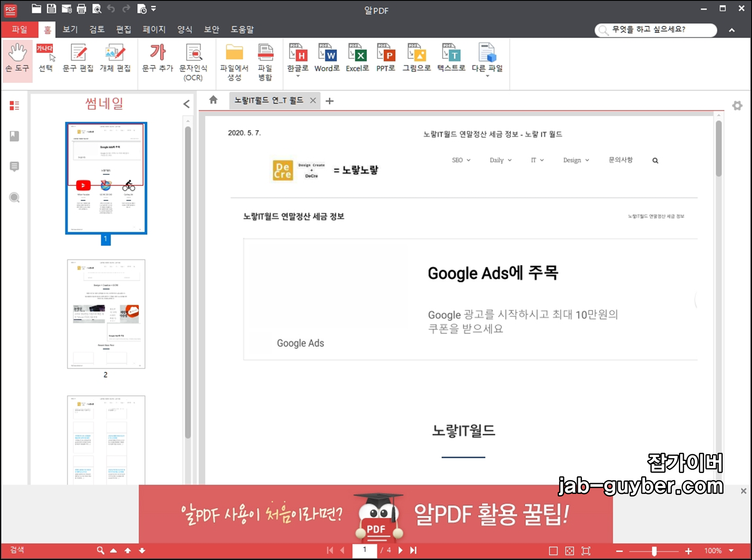
Task: Switch to the 편집 ribbon tab
Action: pos(124,29)
